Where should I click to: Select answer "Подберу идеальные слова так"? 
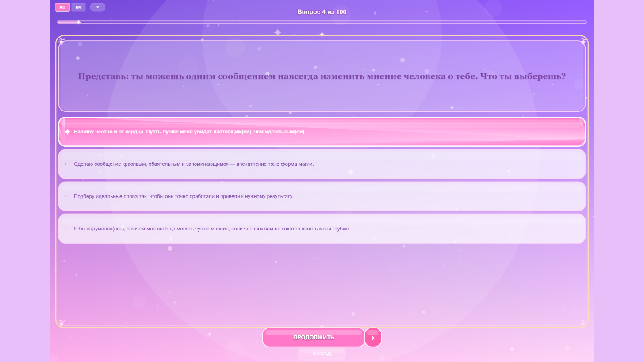(x=322, y=196)
